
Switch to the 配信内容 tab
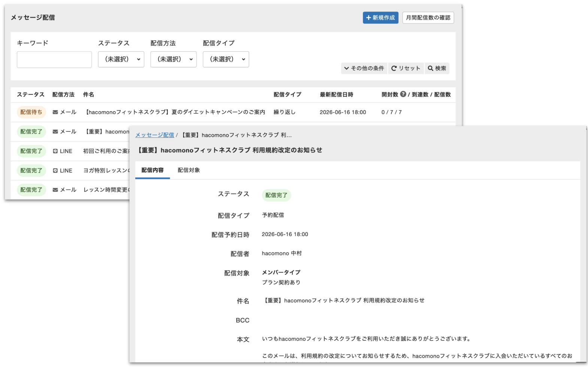[152, 170]
